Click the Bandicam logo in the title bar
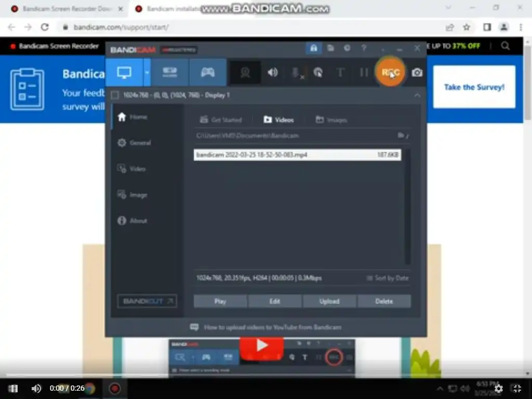Viewport: 532px width, 399px height. [133, 50]
